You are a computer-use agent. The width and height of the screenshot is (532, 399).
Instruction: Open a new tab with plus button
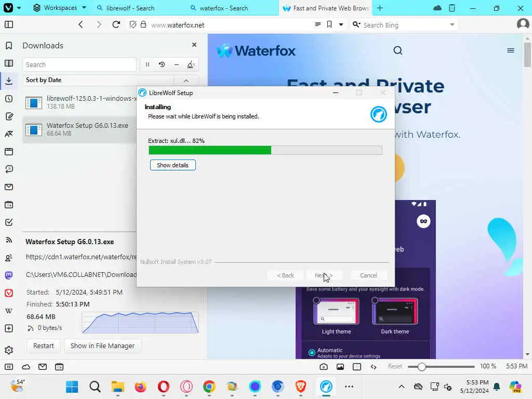pyautogui.click(x=380, y=8)
